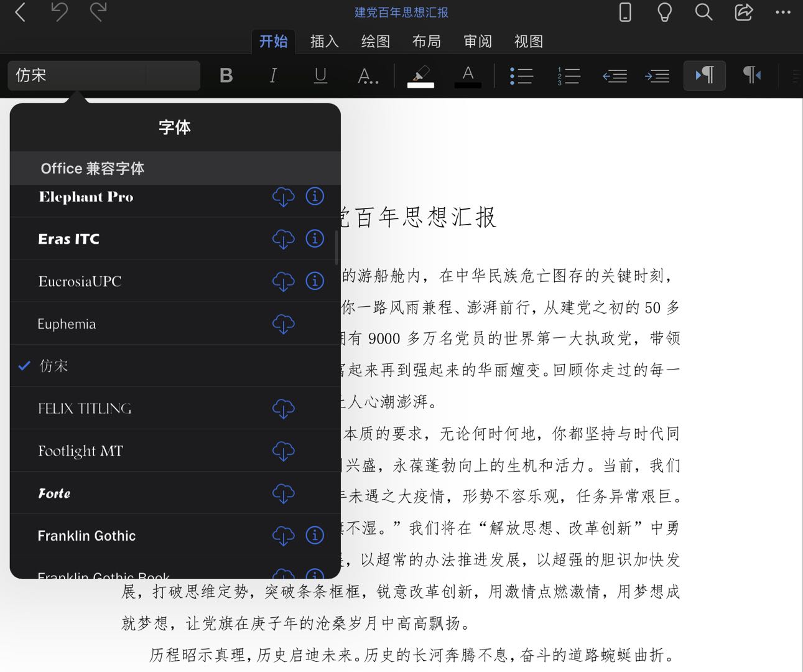Viewport: 803px width, 672px height.
Task: Switch to the 布局 tab
Action: (x=427, y=41)
